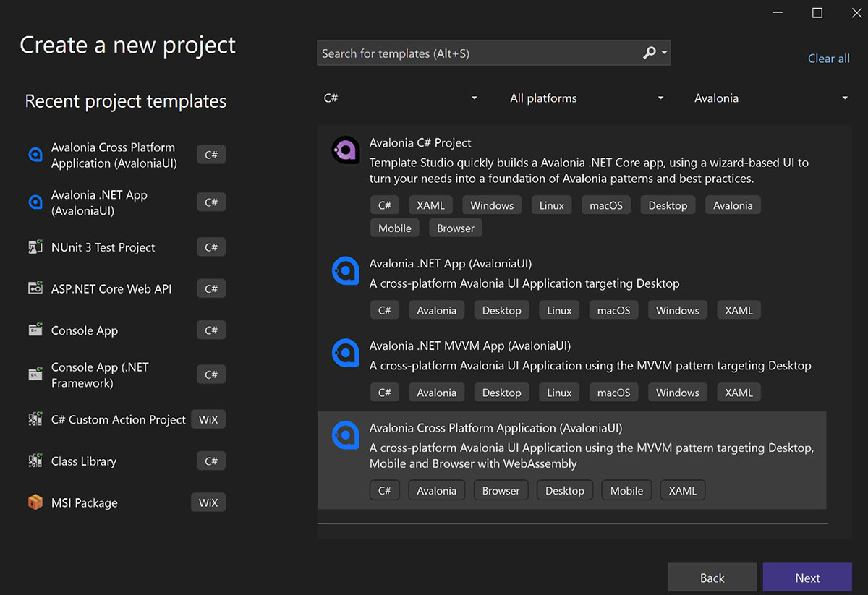Click the Back button
Viewport: 868px width, 595px height.
(712, 578)
